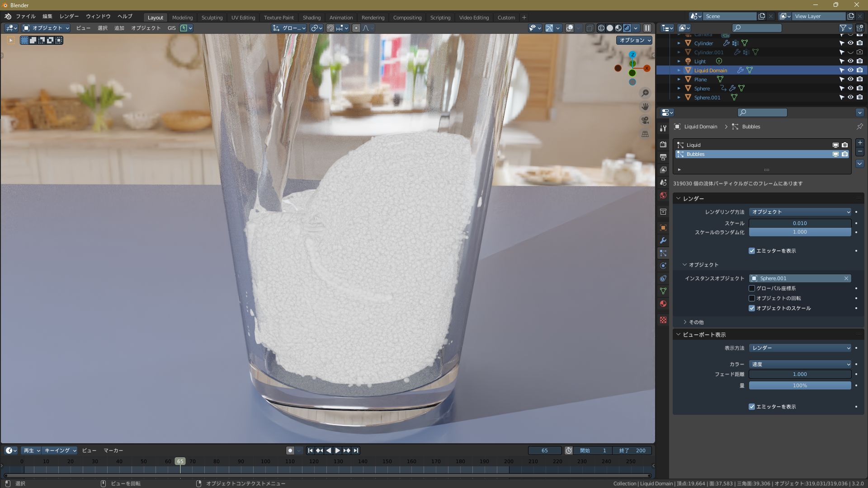Switch to the Shading workspace tab
This screenshot has height=488, width=868.
tap(311, 18)
